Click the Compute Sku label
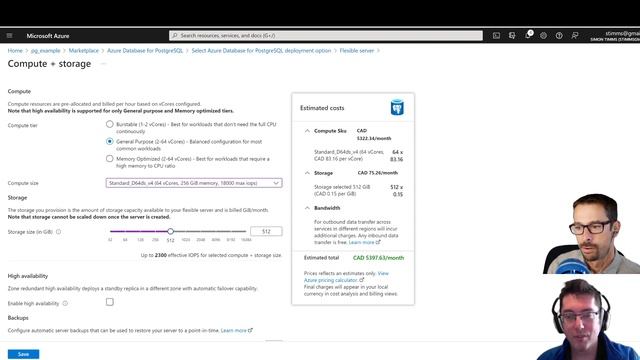Viewport: 640px width, 360px height. pyautogui.click(x=330, y=131)
